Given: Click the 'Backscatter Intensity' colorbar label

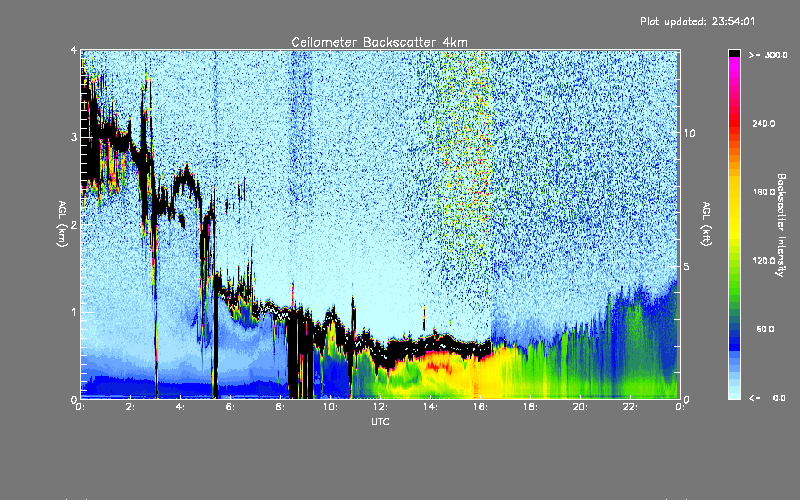Looking at the screenshot, I should (781, 225).
